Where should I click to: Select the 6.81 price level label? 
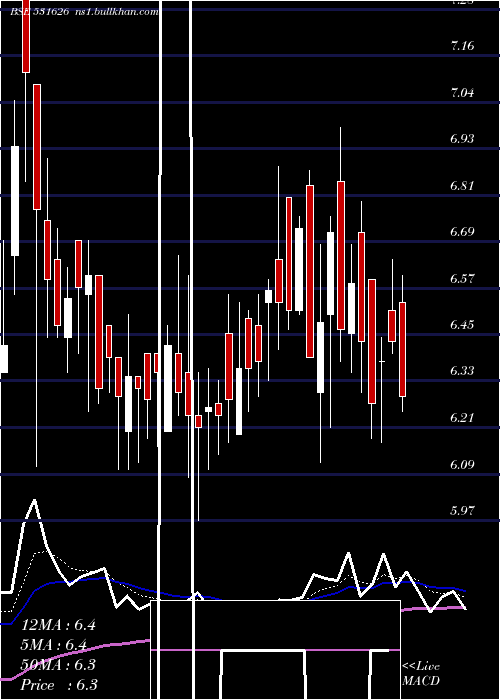[462, 185]
